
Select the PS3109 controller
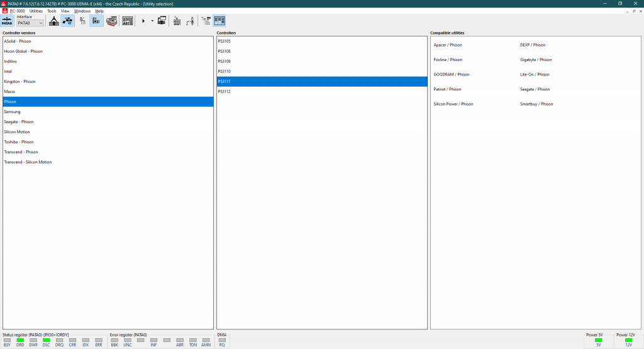pyautogui.click(x=225, y=62)
